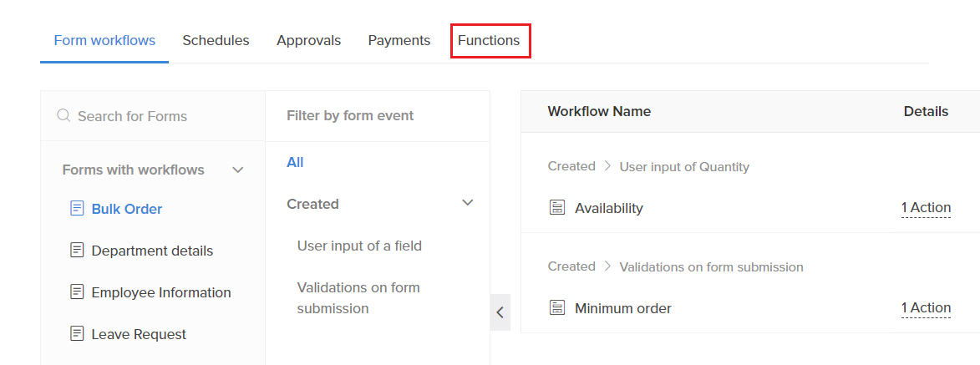
Task: Click the Bulk Order form icon
Action: point(77,209)
